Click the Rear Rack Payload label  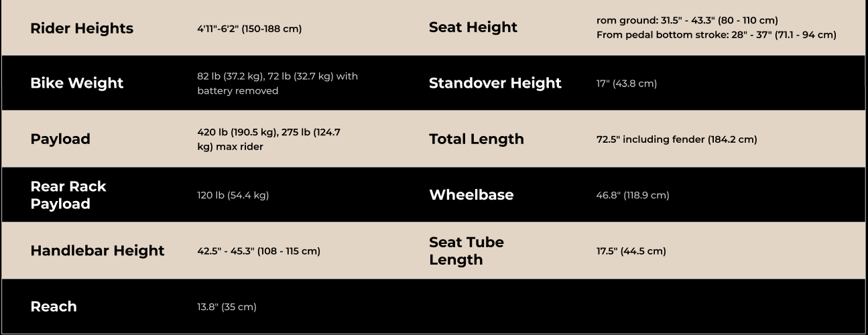point(68,195)
